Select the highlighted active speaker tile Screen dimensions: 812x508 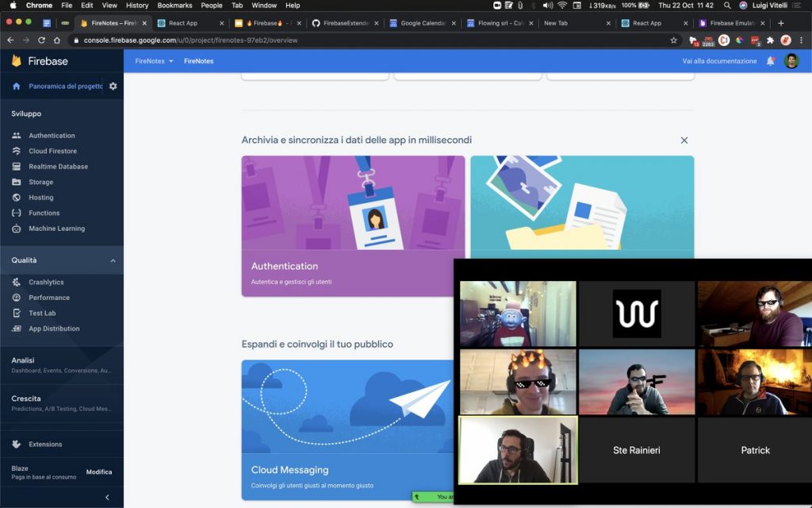click(518, 450)
